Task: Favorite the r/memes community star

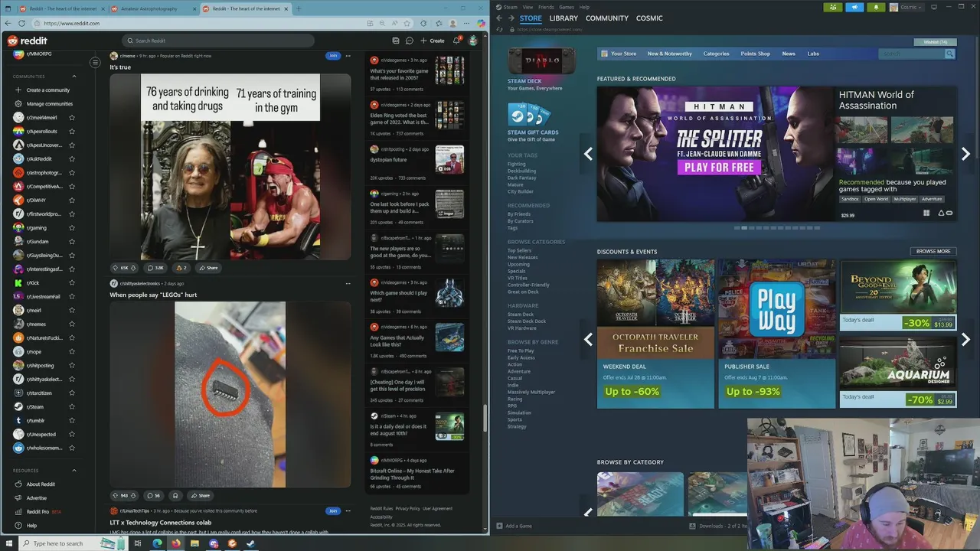Action: click(72, 324)
